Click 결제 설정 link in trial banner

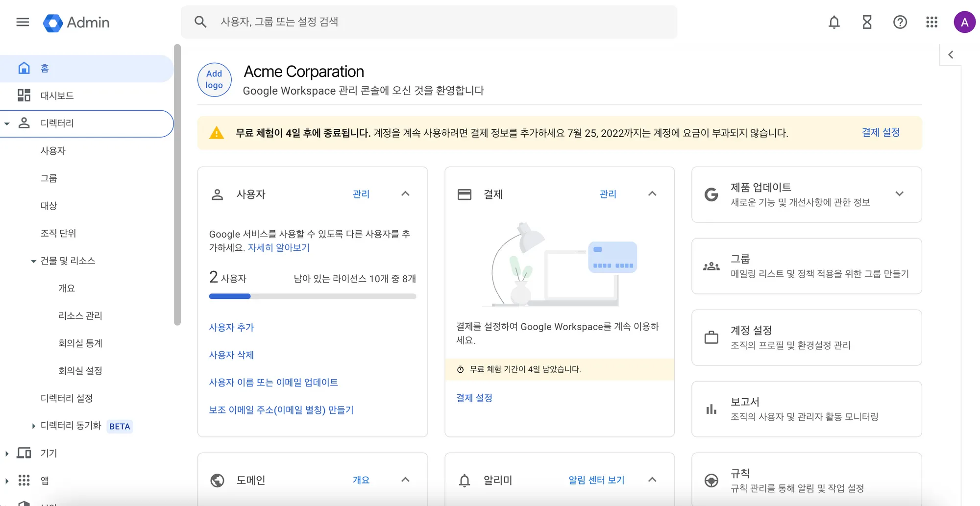click(881, 132)
